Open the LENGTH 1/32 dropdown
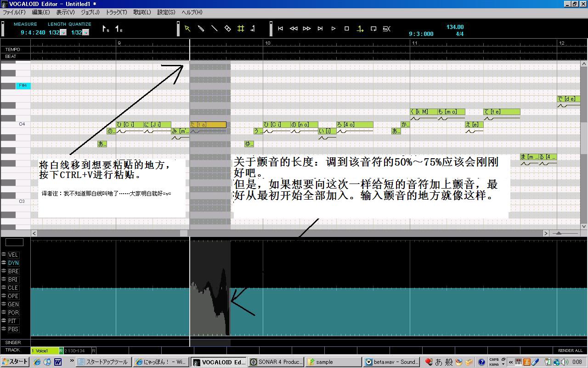Screen dimensions: 588x368 click(x=63, y=33)
